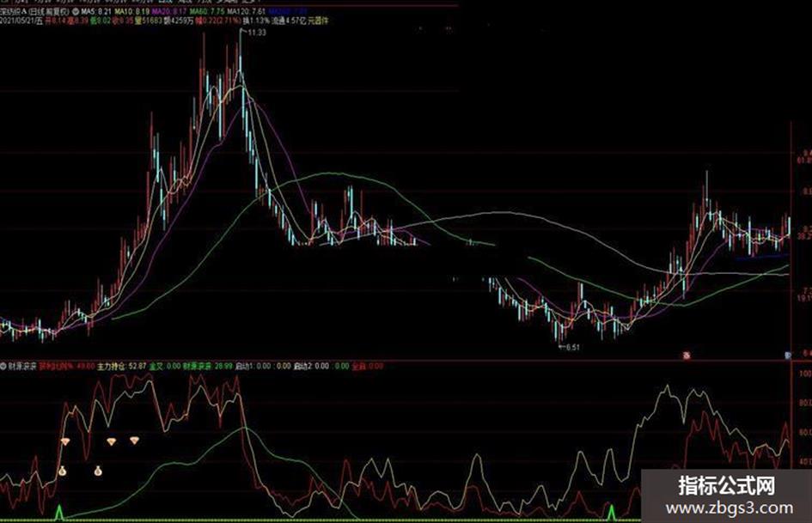
Task: Click the MA60: 7.75 legend value
Action: pos(208,11)
